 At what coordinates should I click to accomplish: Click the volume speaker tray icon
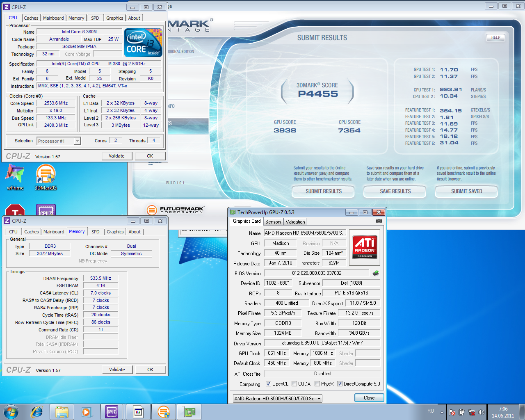tap(482, 412)
